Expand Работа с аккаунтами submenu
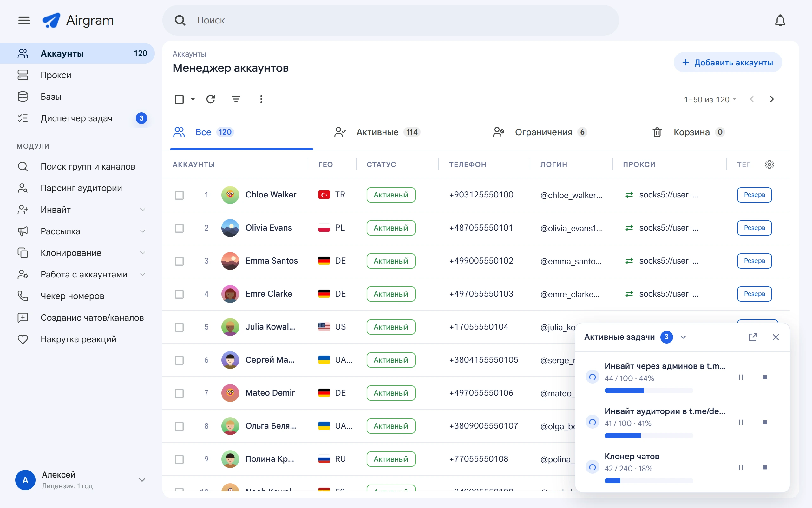The width and height of the screenshot is (812, 508). (143, 275)
